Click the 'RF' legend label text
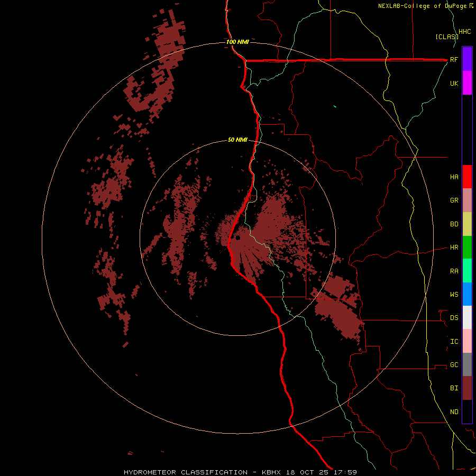Image resolution: width=476 pixels, height=476 pixels. [454, 59]
